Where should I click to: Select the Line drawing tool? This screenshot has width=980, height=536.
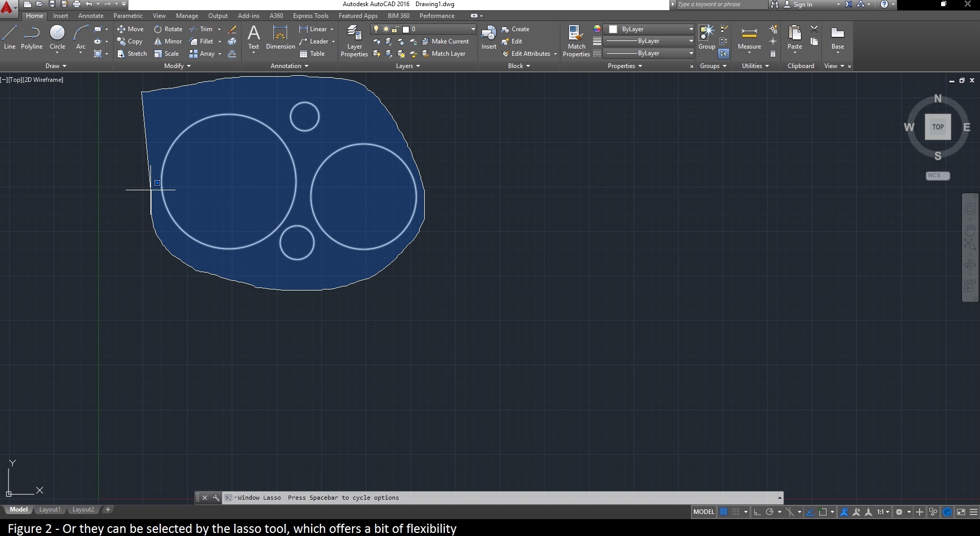click(9, 37)
